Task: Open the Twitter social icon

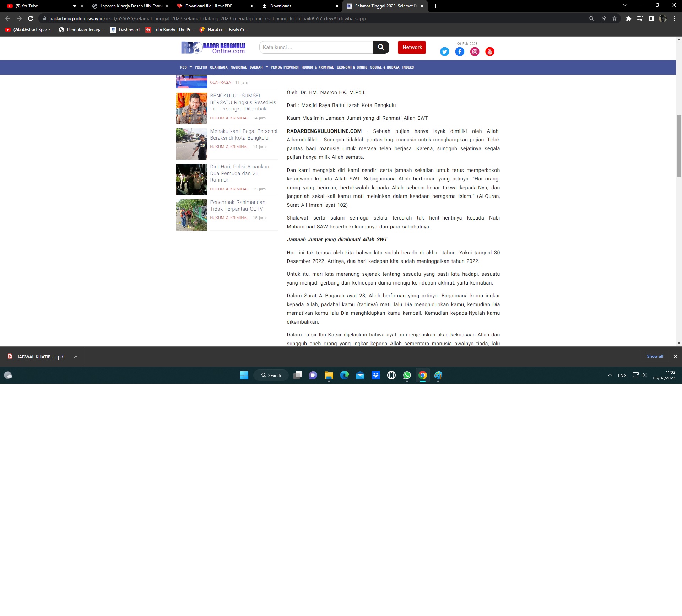Action: tap(444, 52)
